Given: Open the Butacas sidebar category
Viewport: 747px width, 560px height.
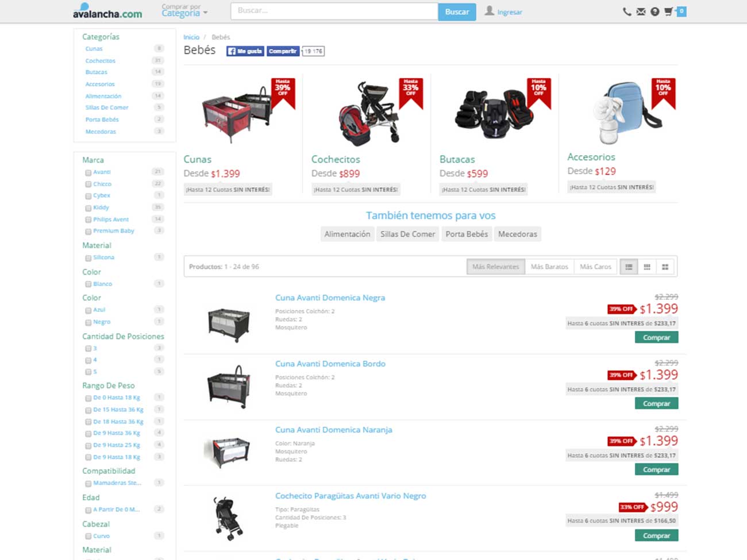Looking at the screenshot, I should pos(97,72).
